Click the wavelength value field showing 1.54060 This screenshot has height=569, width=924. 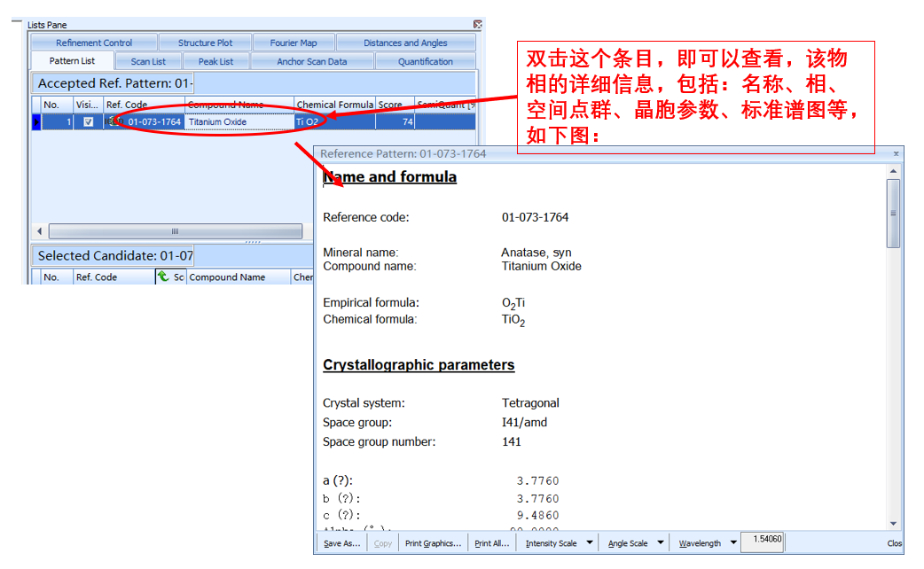763,541
